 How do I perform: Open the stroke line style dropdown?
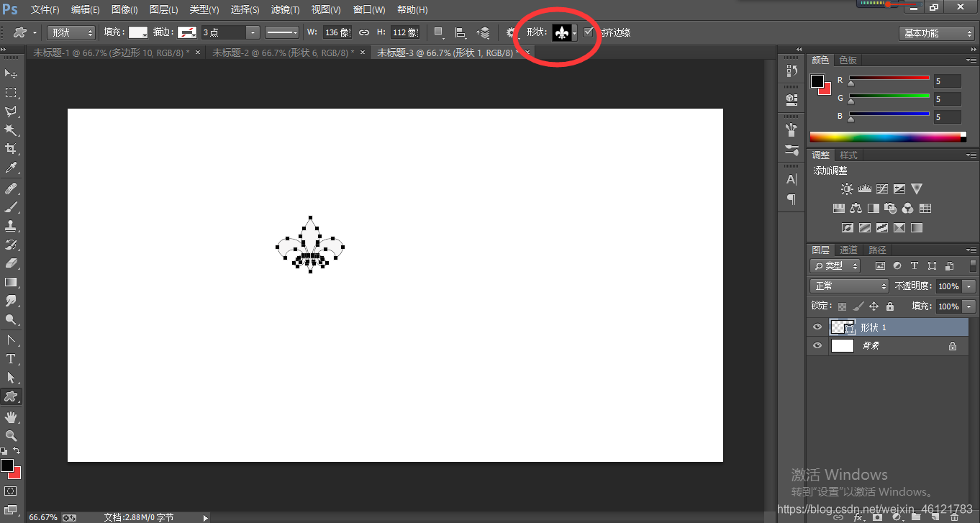282,32
